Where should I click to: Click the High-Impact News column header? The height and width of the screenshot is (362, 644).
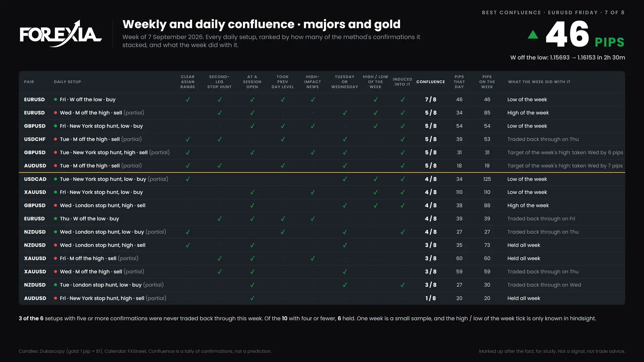point(313,82)
